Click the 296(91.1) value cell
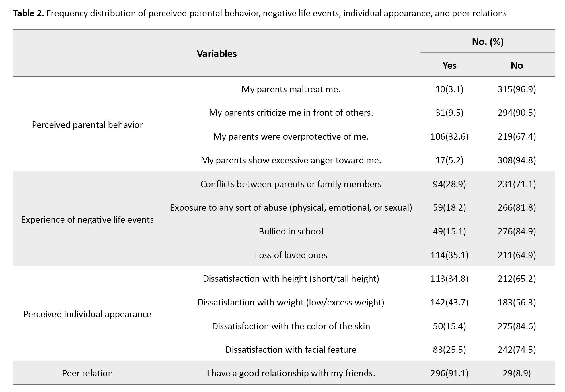 (449, 373)
